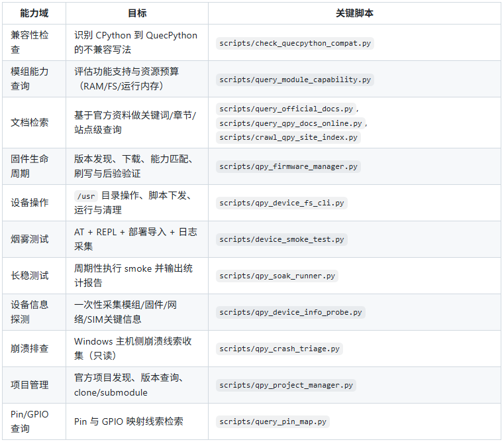
Task: Select the scripts/crawl_qpy_site_index.py code snippet
Action: tap(288, 137)
